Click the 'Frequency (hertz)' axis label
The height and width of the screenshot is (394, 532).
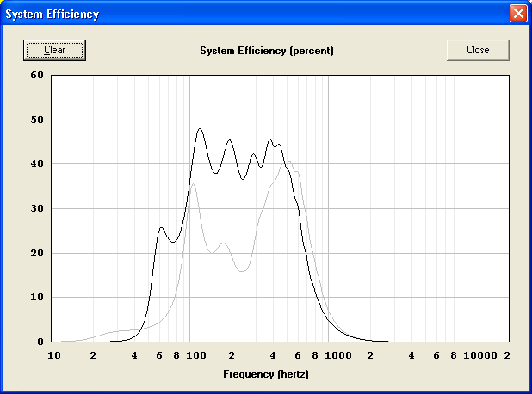click(266, 374)
